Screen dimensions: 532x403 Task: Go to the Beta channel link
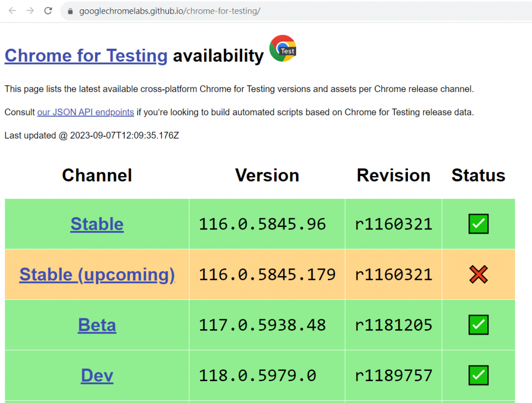coord(97,325)
